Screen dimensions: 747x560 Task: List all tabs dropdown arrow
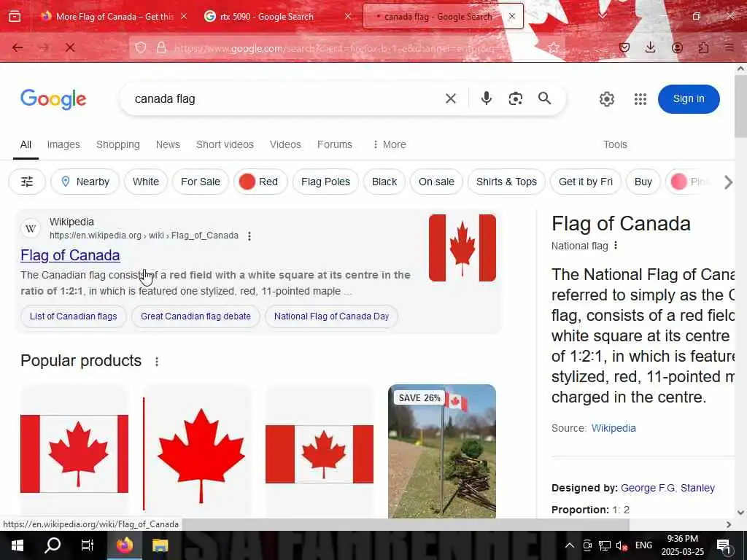click(x=603, y=16)
